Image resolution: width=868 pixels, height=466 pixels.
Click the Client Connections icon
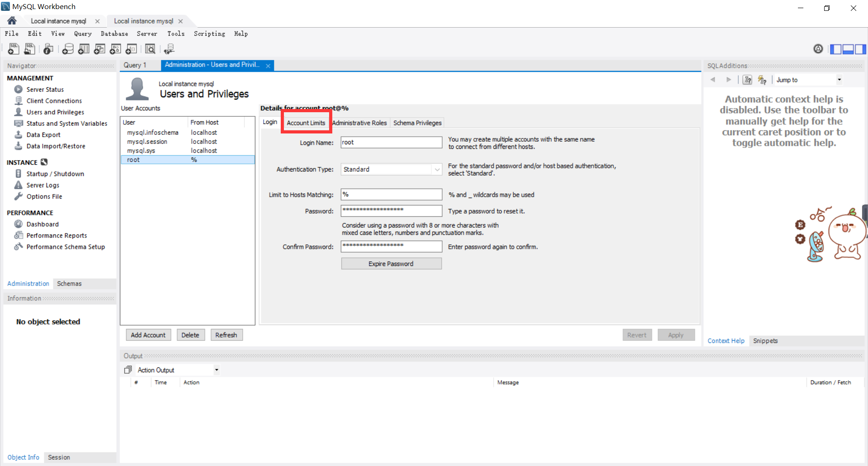pos(18,100)
